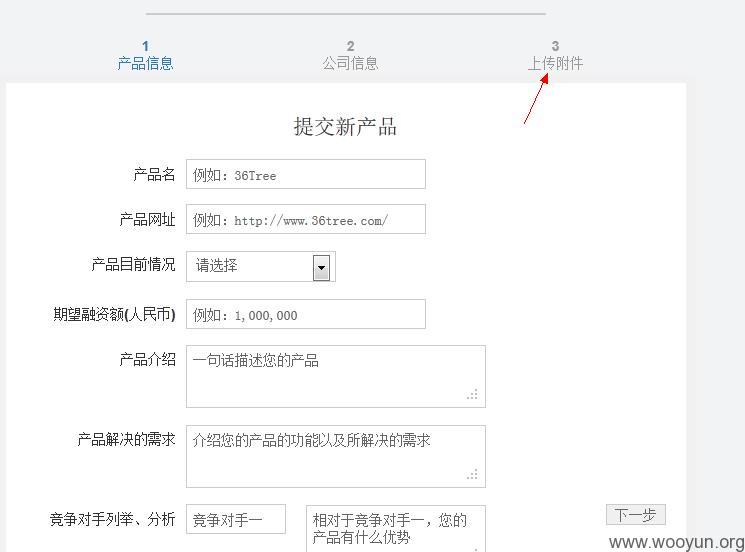This screenshot has width=745, height=552.
Task: Click the 产品网址 label text
Action: 147,219
